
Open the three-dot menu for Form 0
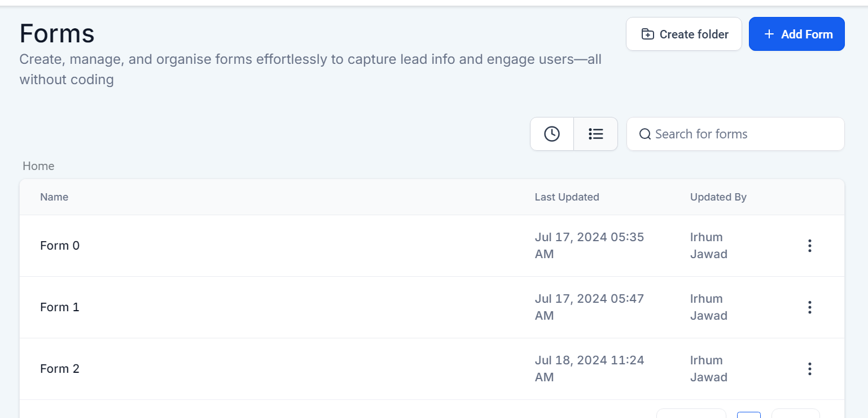pyautogui.click(x=809, y=246)
